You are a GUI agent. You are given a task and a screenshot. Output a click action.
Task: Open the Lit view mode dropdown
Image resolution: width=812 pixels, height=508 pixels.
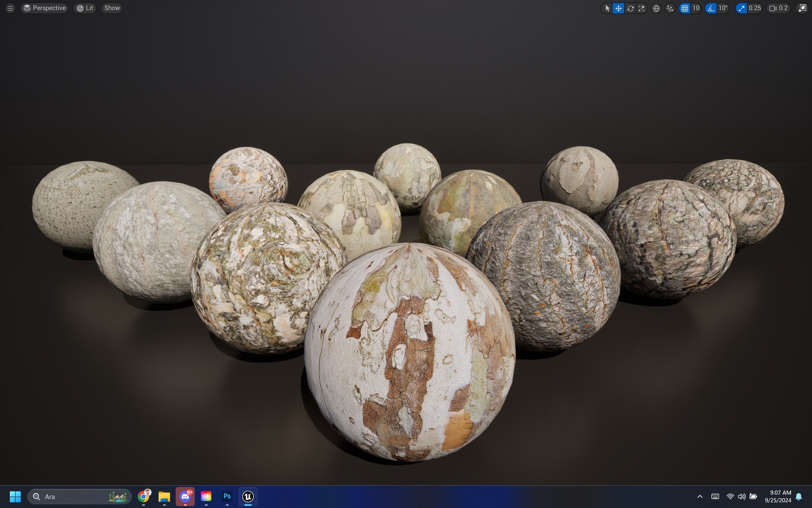tap(85, 8)
